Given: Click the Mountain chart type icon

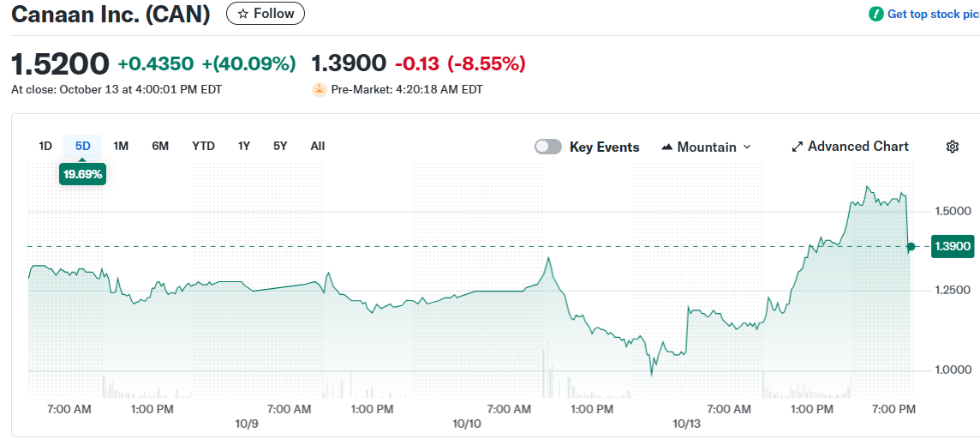Looking at the screenshot, I should point(667,147).
